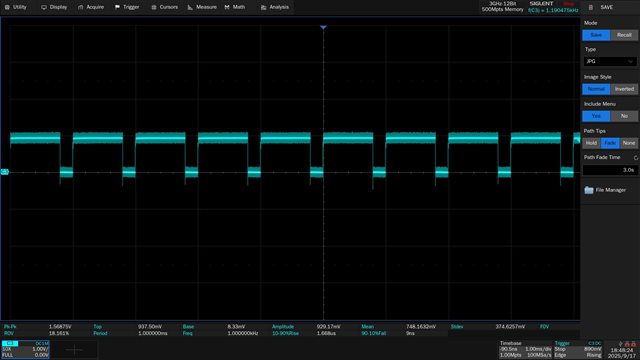This screenshot has height=360, width=640.
Task: Select the FOV measurement
Action: coord(544,327)
